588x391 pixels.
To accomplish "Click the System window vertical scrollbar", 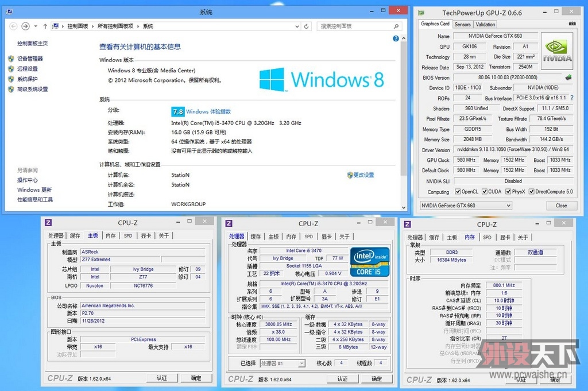I will coord(404,108).
